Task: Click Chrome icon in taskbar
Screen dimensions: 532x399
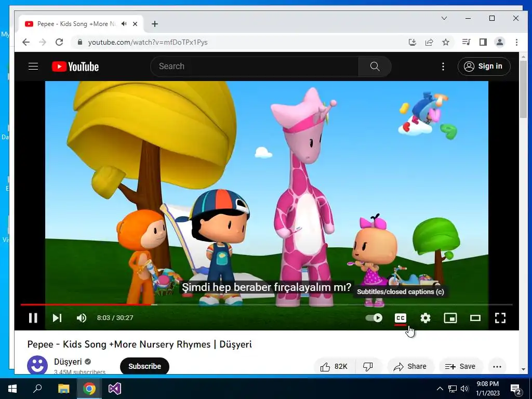Action: [x=89, y=389]
